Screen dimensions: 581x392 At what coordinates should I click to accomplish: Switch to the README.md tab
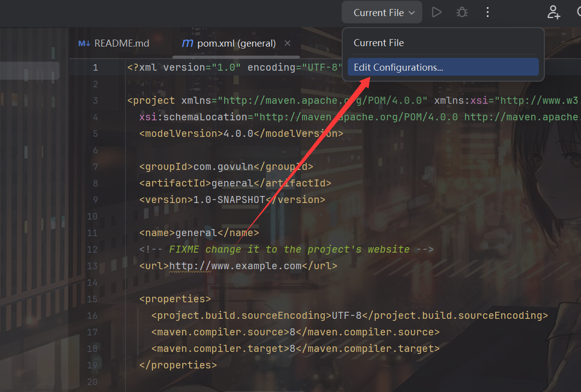(x=121, y=44)
